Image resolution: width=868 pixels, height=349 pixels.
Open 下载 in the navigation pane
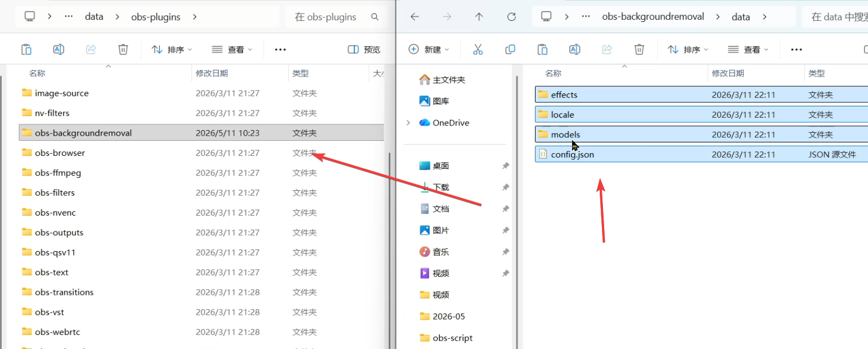(434, 187)
